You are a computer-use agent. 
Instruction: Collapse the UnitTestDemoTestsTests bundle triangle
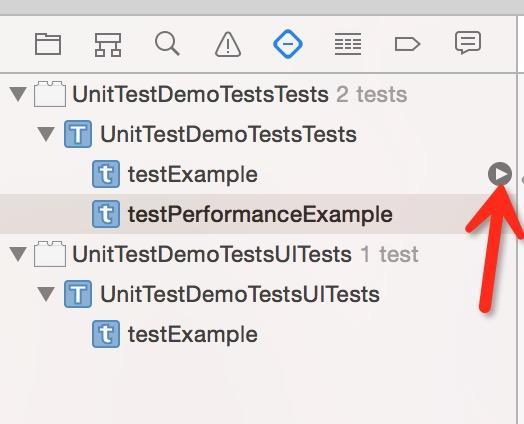click(18, 94)
